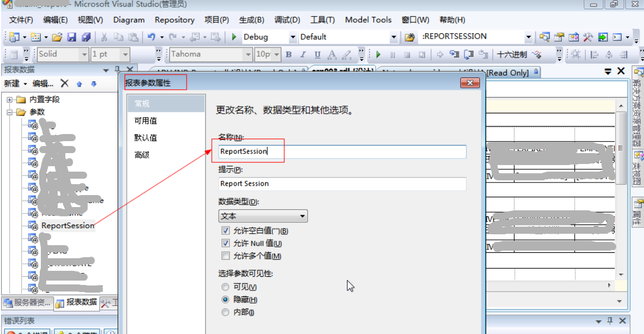The image size is (644, 334).
Task: Switch to 可用值 page in dialog
Action: tap(166, 121)
